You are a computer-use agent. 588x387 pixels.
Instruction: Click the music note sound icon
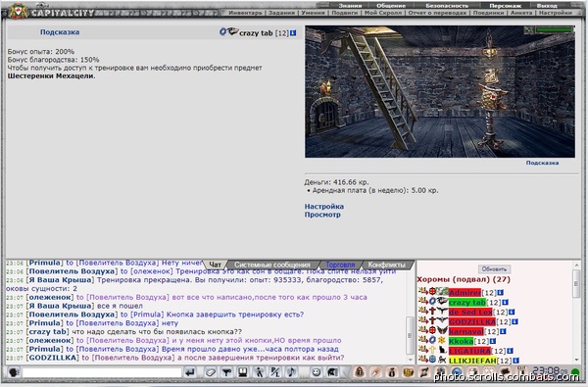(x=291, y=372)
